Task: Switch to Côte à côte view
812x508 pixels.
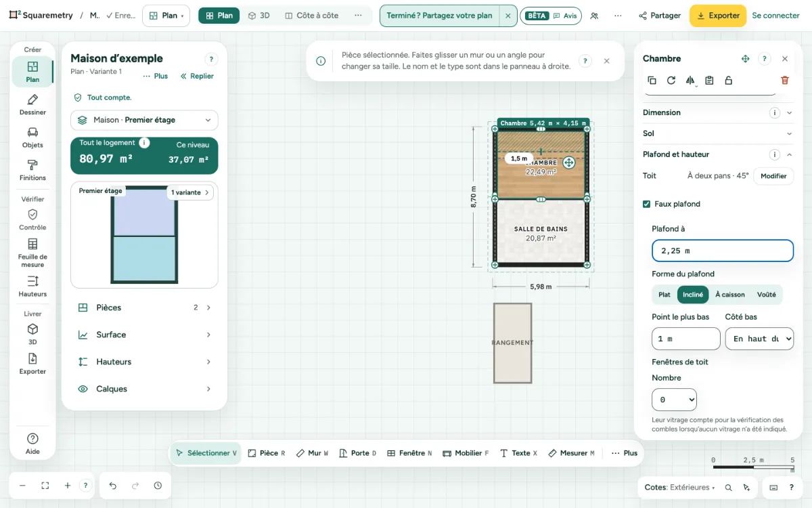Action: pyautogui.click(x=311, y=16)
